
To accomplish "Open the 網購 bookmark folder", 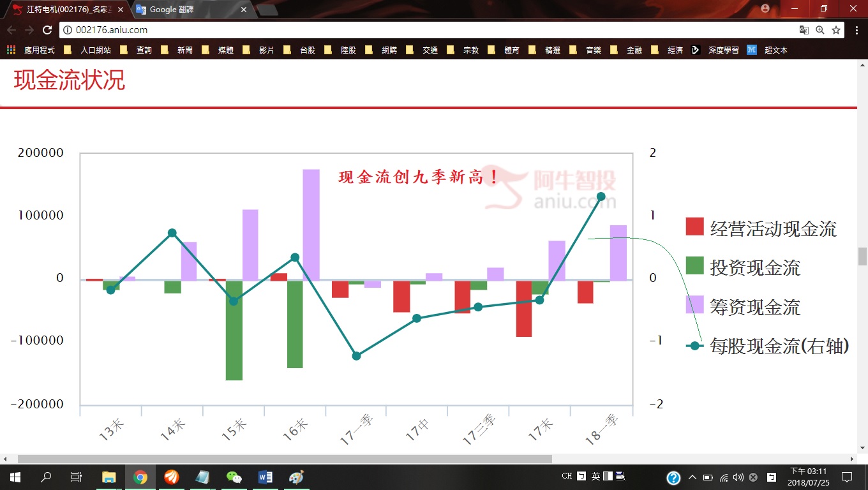I will click(382, 50).
